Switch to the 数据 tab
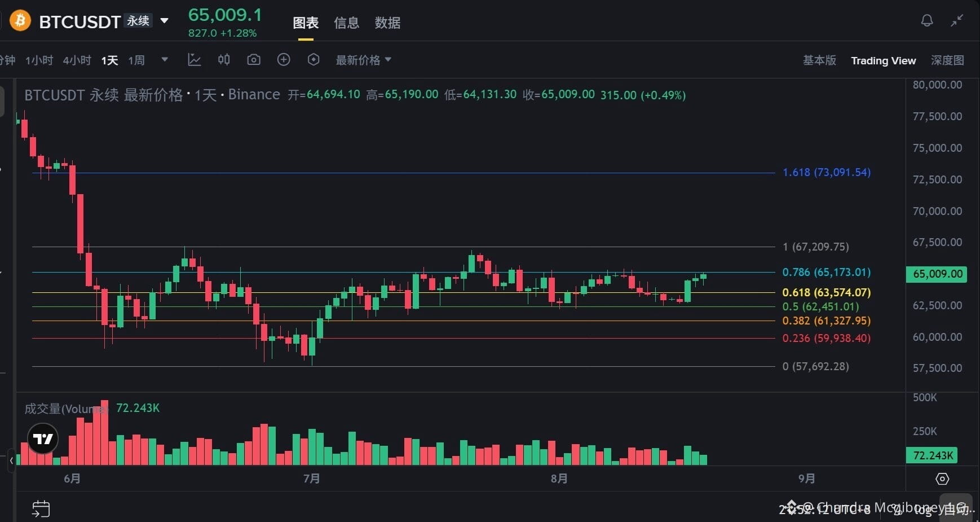Viewport: 980px width, 522px height. [x=387, y=23]
